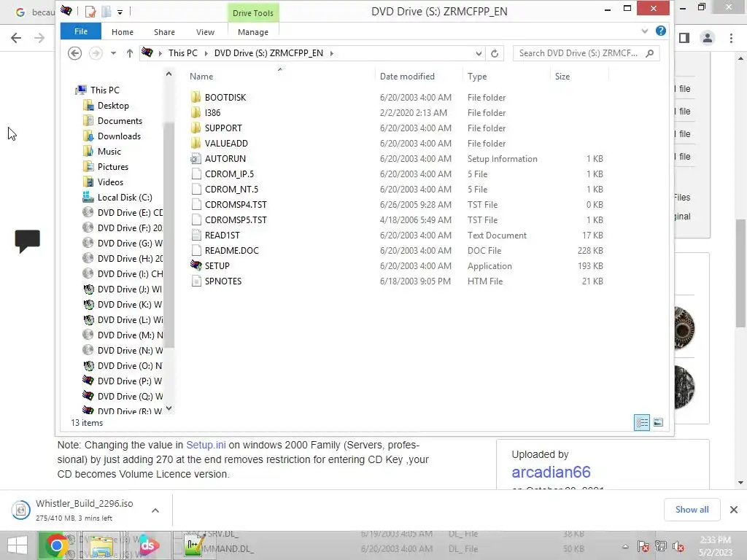Switch to Details view layout button
Image resolution: width=747 pixels, height=560 pixels.
pos(642,422)
